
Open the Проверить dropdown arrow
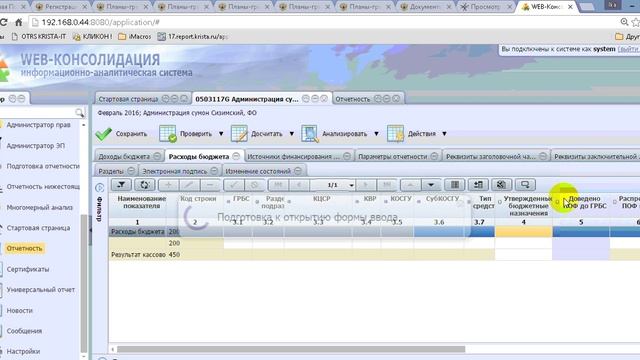point(221,134)
